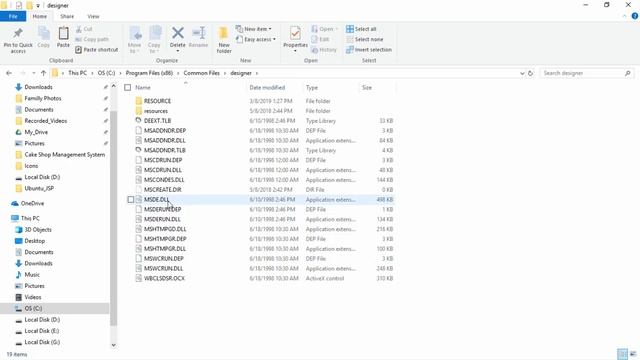Viewport: 640px width, 360px height.
Task: Refresh the current folder view
Action: pos(530,73)
